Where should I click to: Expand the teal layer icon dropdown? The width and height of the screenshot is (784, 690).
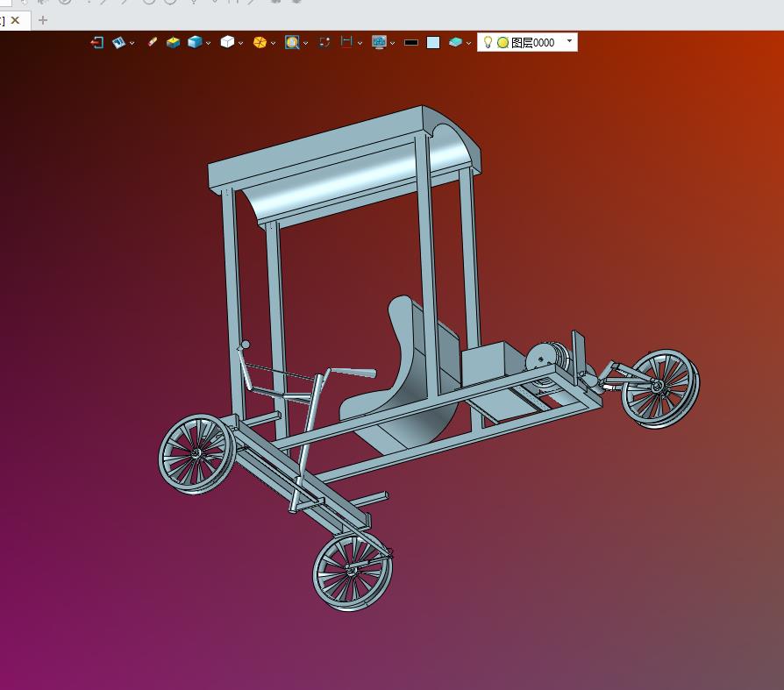click(468, 43)
